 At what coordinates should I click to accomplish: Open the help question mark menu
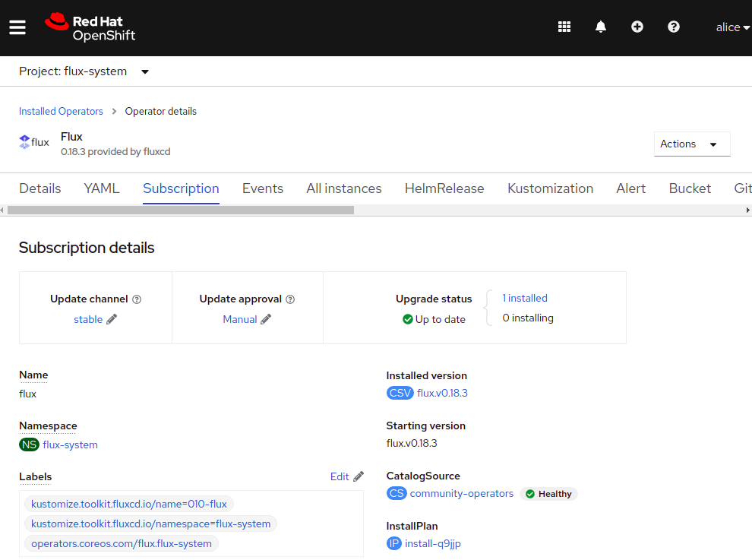(x=674, y=27)
